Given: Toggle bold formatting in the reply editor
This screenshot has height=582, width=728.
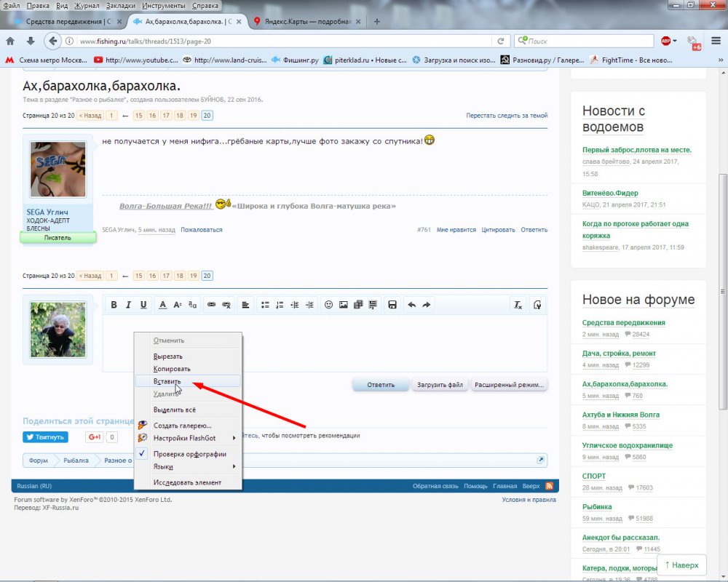Looking at the screenshot, I should (x=114, y=305).
